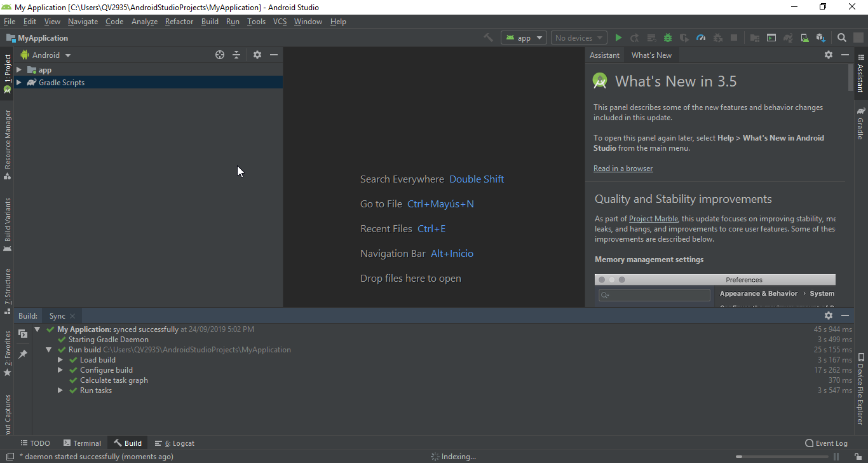Click the What's New panel vertical scrollbar
The image size is (868, 463).
[x=850, y=79]
